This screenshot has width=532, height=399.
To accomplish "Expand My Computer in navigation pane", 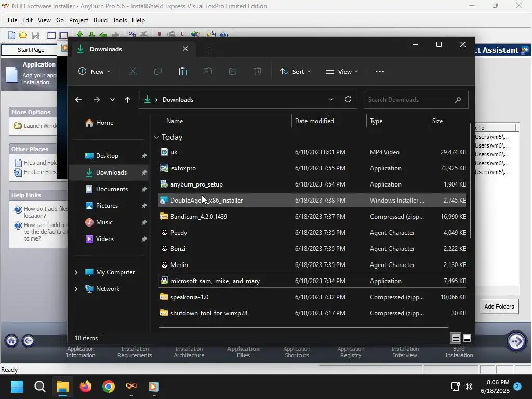I will 76,272.
